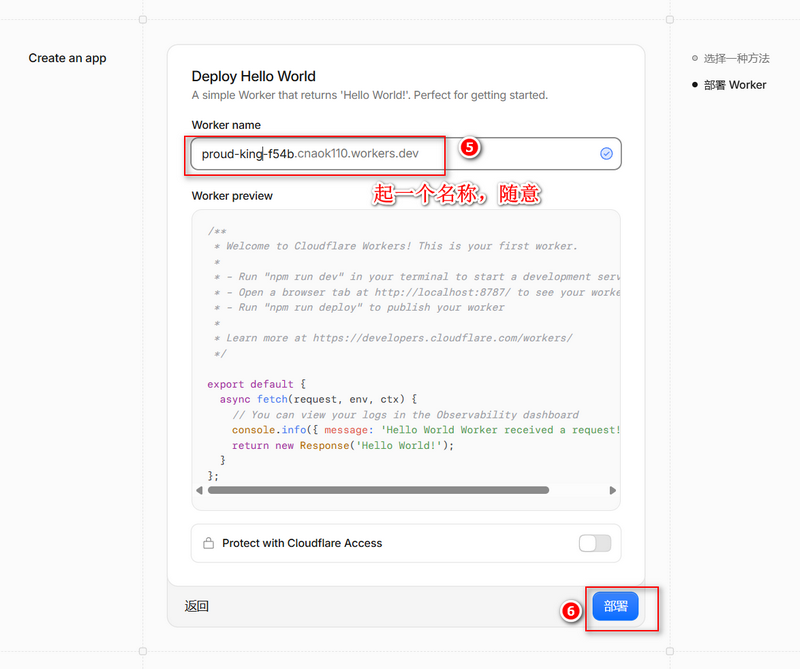The width and height of the screenshot is (800, 669).
Task: Click the Protect with Cloudflare Access label
Action: pos(302,543)
